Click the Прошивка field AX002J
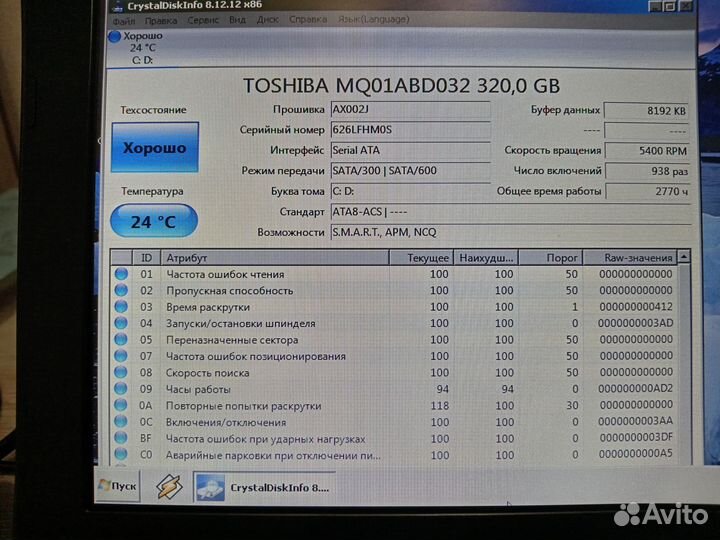Image resolution: width=720 pixels, height=540 pixels. tap(410, 110)
